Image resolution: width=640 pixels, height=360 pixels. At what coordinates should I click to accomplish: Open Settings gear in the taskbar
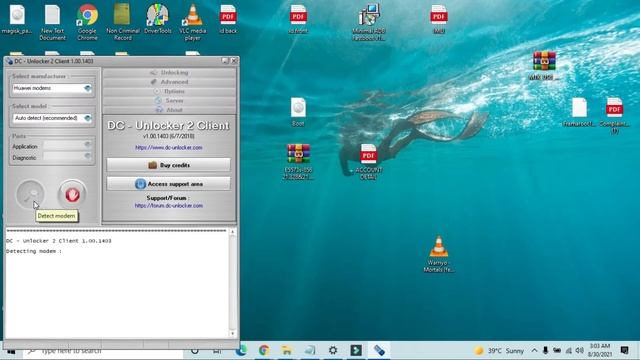(333, 350)
